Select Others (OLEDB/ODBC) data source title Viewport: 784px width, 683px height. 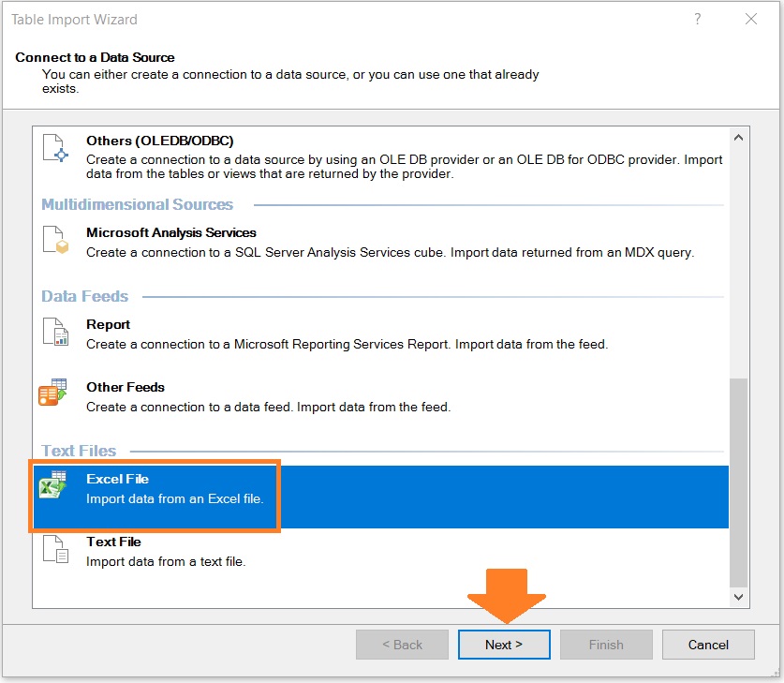tap(160, 141)
